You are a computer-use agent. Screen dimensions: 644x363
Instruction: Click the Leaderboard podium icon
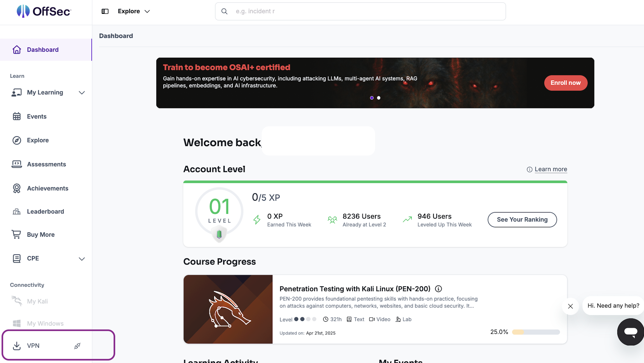click(x=17, y=212)
